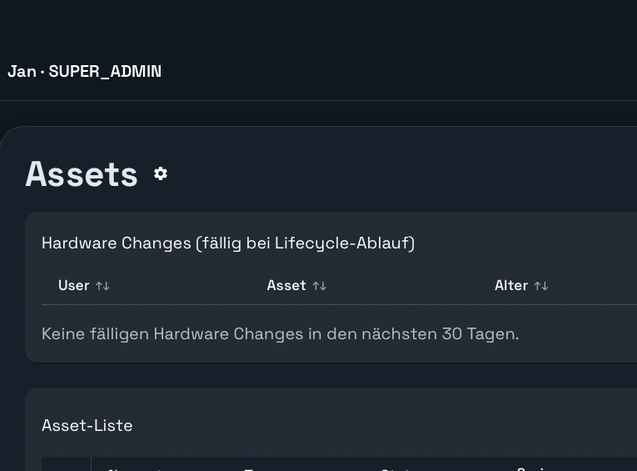Sort table by the User column label
The height and width of the screenshot is (471, 637).
[74, 286]
